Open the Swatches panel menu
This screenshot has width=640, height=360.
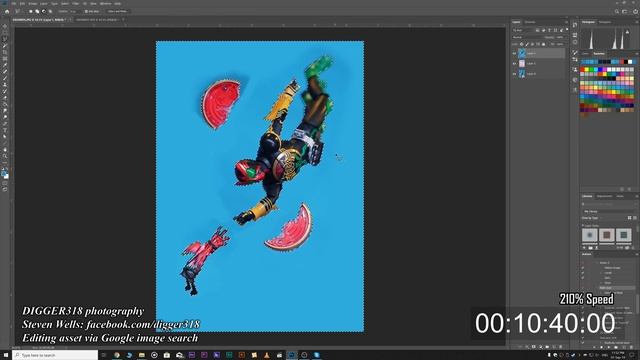[x=637, y=53]
